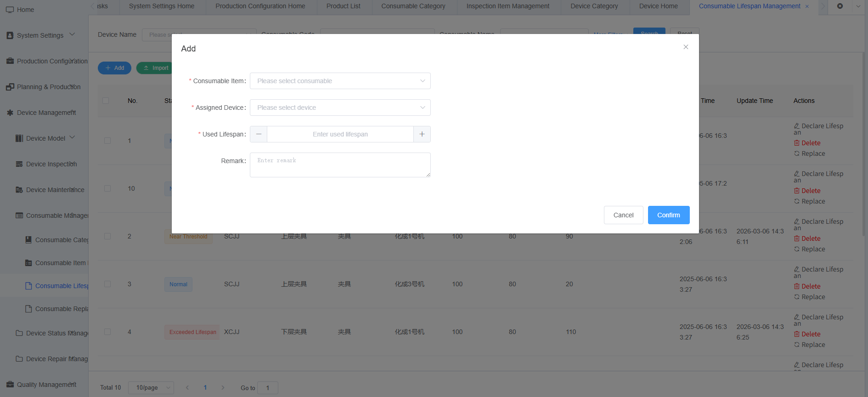Switch to Device Category tab
The image size is (868, 397).
(x=594, y=6)
